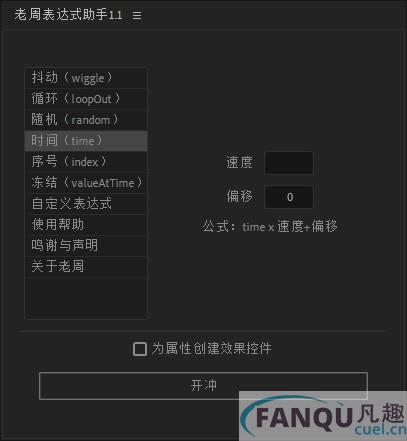The width and height of the screenshot is (407, 441).
Task: Click the formula text time x 速度+偏移
Action: pos(290,227)
